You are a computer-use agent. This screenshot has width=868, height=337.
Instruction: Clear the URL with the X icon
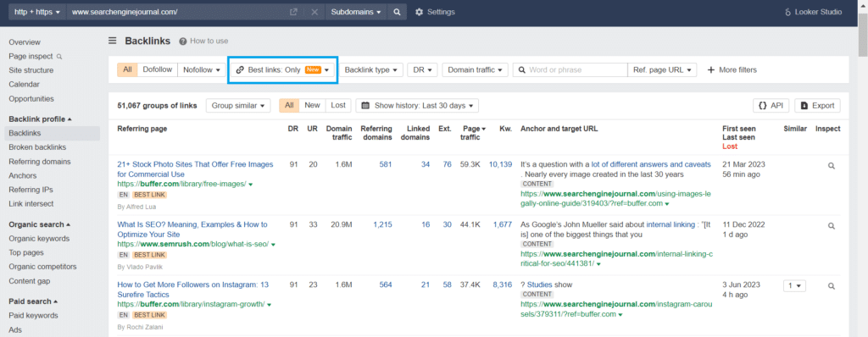click(x=314, y=12)
